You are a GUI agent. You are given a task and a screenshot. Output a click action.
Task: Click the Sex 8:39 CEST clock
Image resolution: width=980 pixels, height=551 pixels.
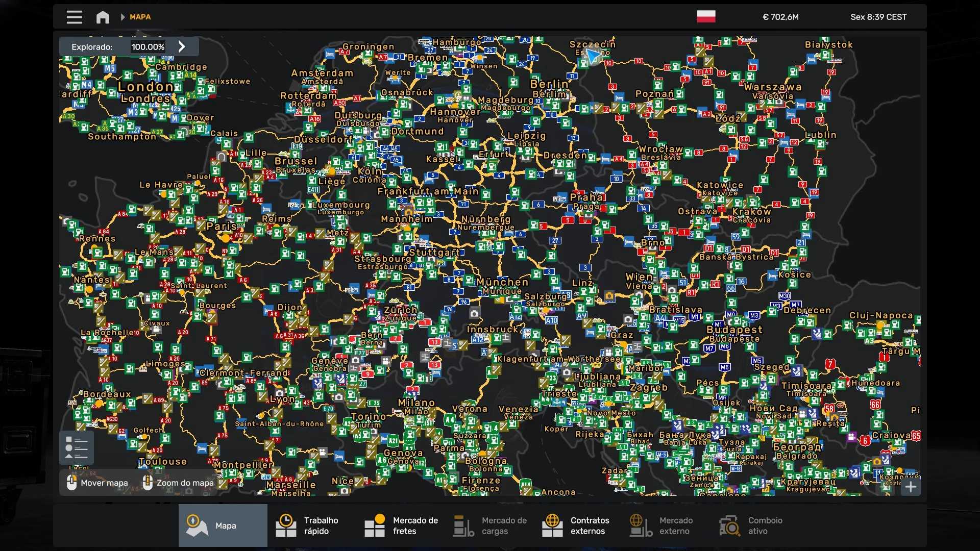[x=878, y=17]
